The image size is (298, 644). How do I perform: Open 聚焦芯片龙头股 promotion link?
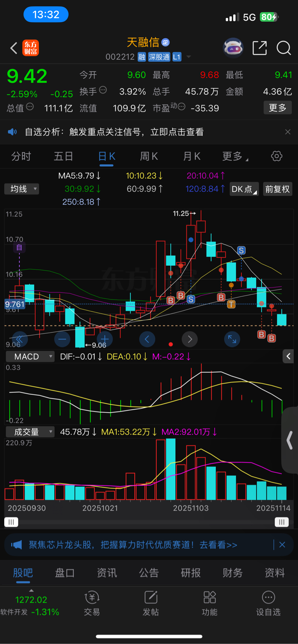pos(133,545)
